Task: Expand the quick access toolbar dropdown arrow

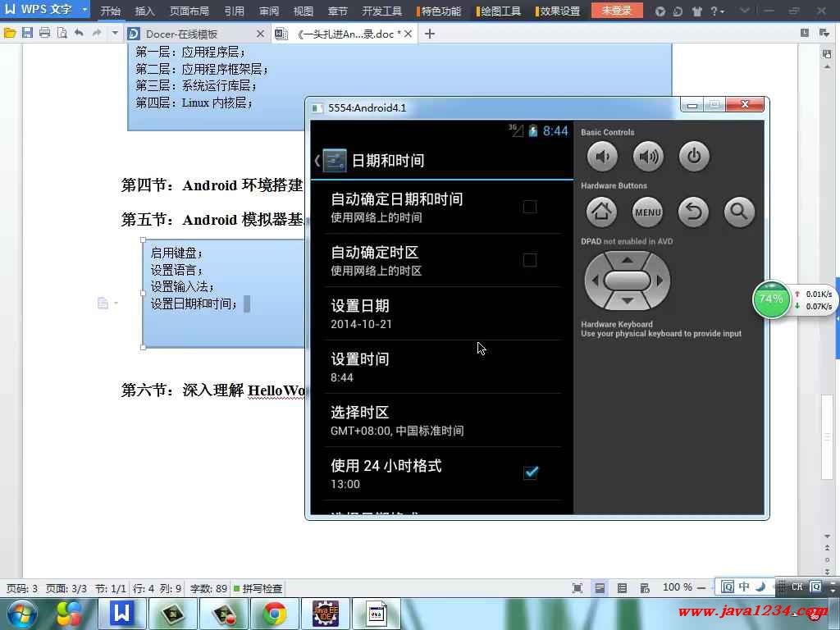Action: pos(115,33)
